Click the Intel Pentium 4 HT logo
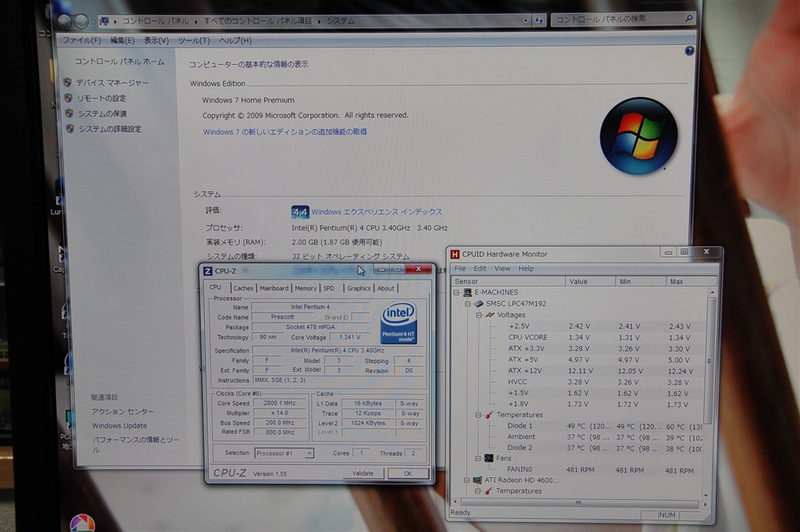The width and height of the screenshot is (800, 532). click(x=399, y=322)
